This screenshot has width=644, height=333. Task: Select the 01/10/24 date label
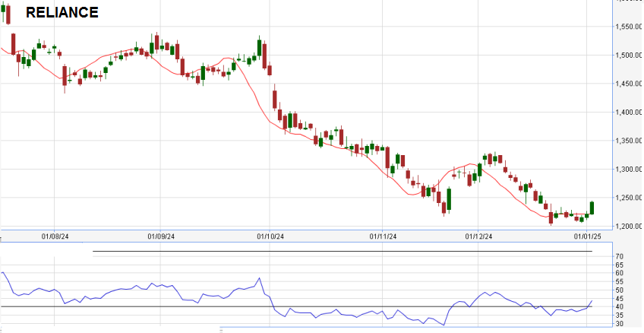270,236
